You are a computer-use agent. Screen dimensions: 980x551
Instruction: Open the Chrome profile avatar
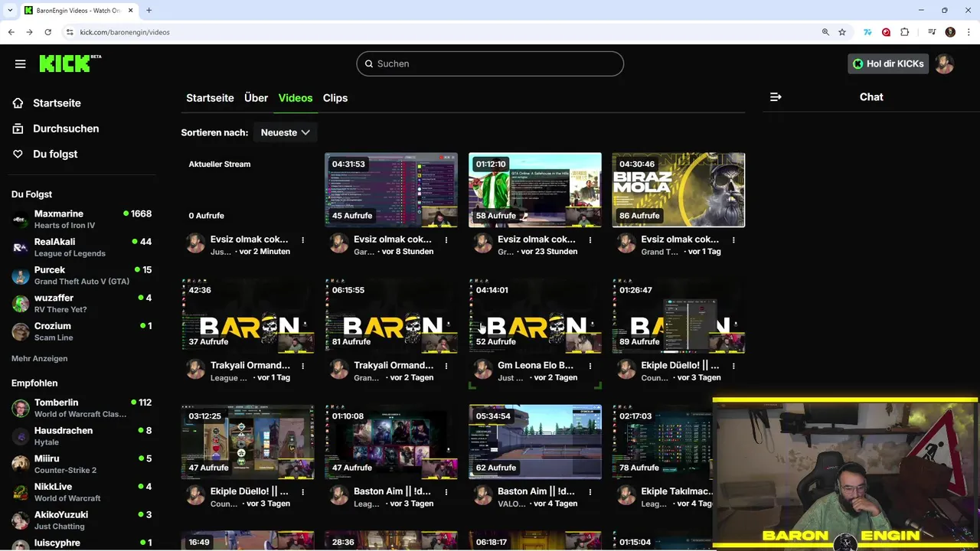pyautogui.click(x=950, y=32)
